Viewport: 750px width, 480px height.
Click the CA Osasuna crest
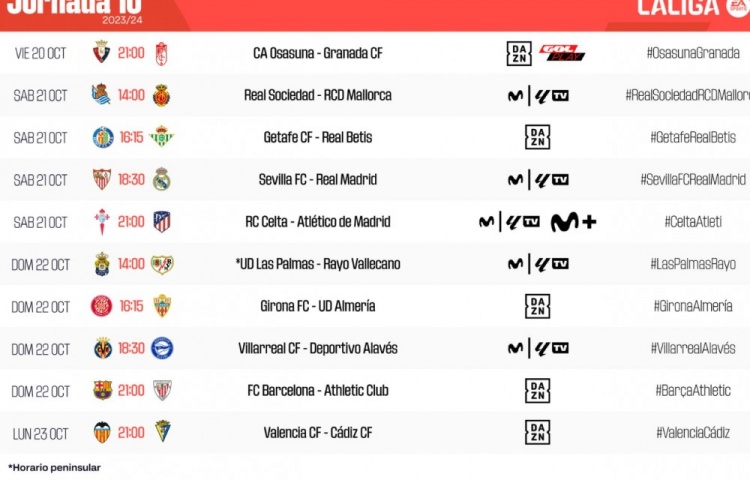point(101,52)
